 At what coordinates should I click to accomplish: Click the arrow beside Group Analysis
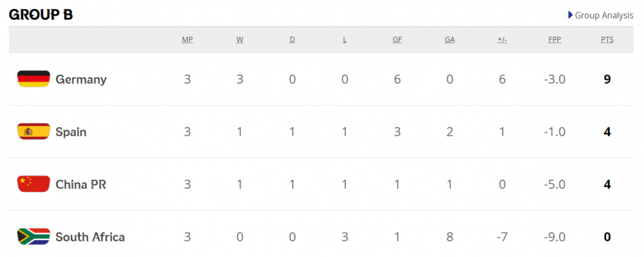(x=570, y=15)
